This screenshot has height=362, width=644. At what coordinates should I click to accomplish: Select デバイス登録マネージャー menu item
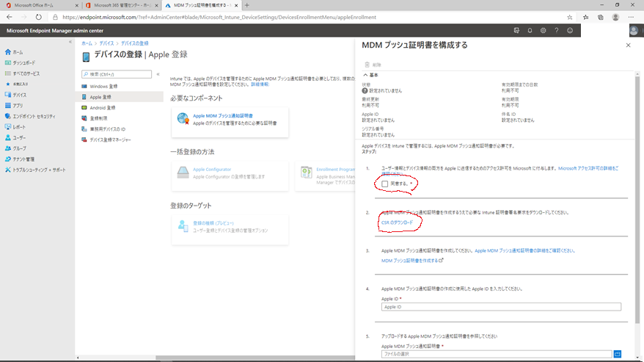click(x=119, y=140)
